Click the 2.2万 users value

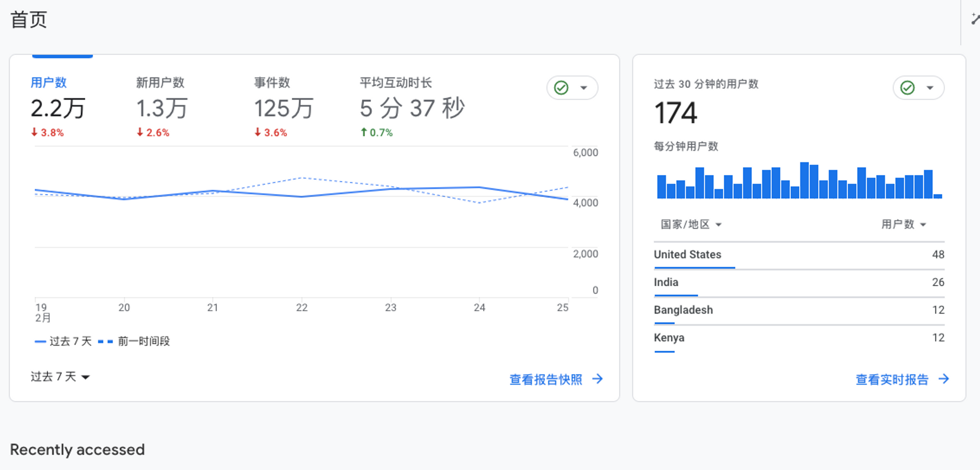pos(58,108)
